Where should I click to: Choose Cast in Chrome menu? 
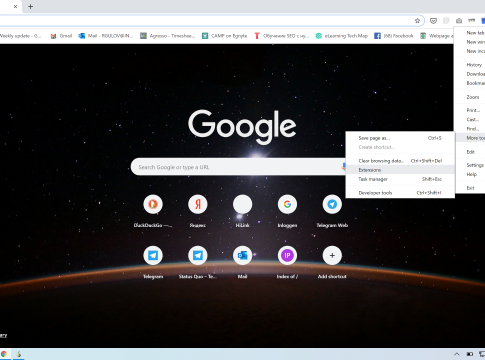(x=470, y=119)
